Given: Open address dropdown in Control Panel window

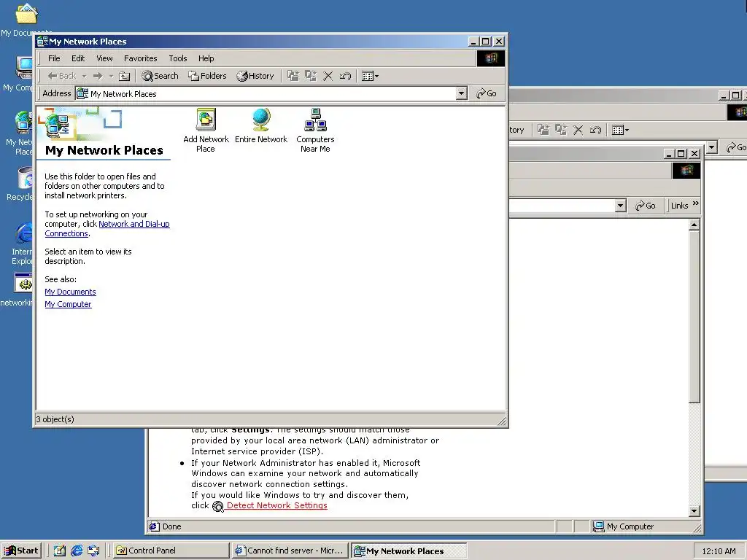Looking at the screenshot, I should coord(712,147).
